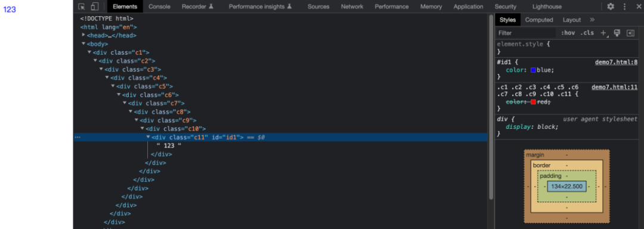This screenshot has height=229, width=644.
Task: Click the blue color swatch
Action: (533, 70)
